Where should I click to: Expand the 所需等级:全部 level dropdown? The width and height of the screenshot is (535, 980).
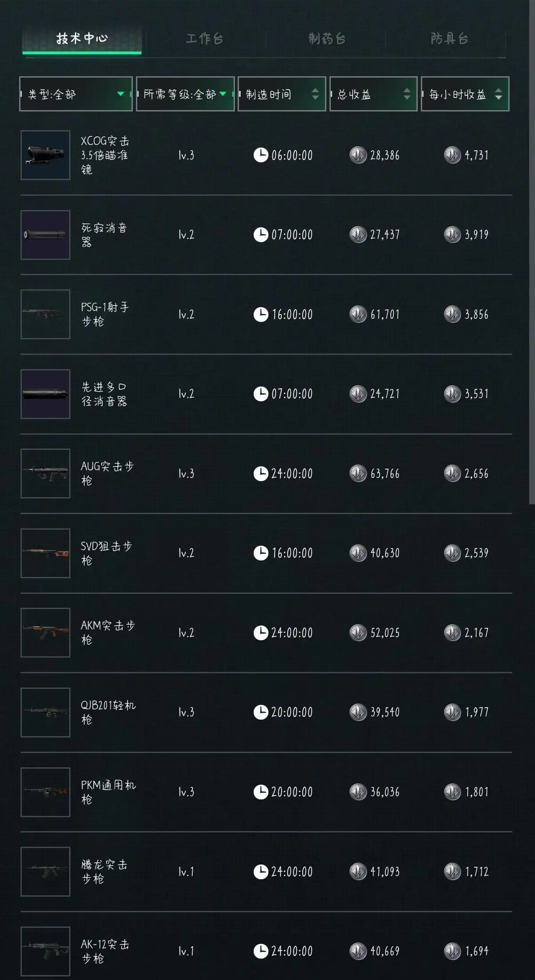coord(185,94)
